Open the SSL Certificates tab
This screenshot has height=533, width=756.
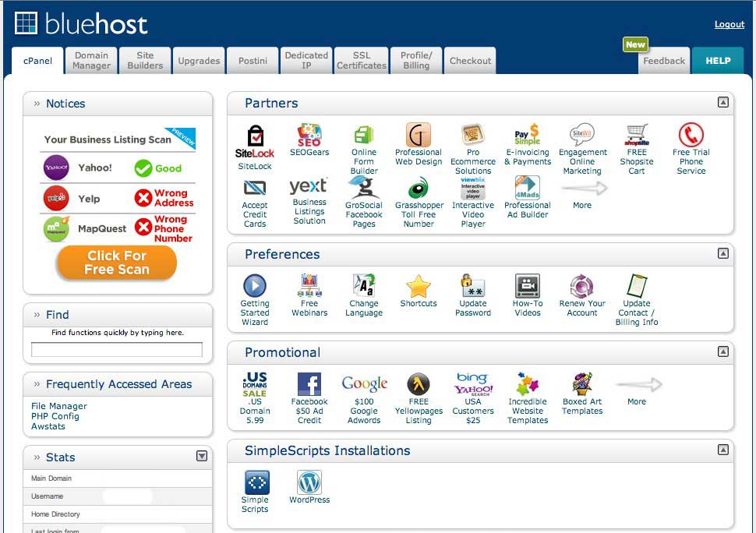pyautogui.click(x=362, y=61)
